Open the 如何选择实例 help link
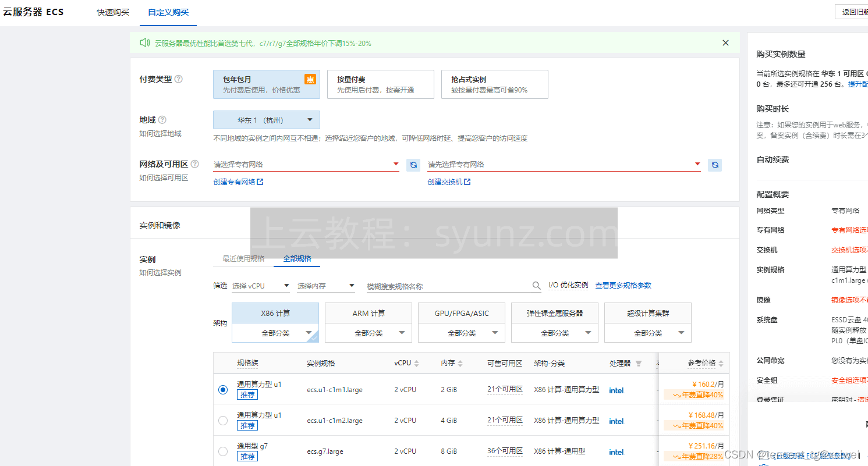This screenshot has height=466, width=868. click(x=160, y=272)
